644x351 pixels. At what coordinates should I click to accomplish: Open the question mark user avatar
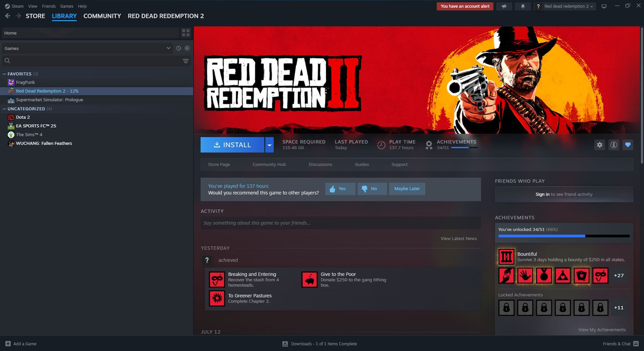point(206,260)
